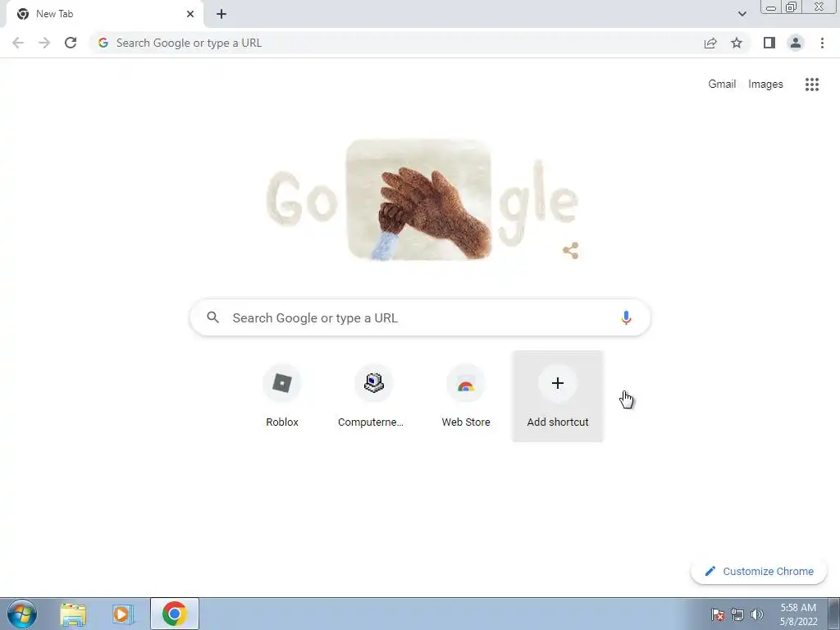The height and width of the screenshot is (630, 840).
Task: Click the Show desktop strip at taskbar end
Action: 834,614
